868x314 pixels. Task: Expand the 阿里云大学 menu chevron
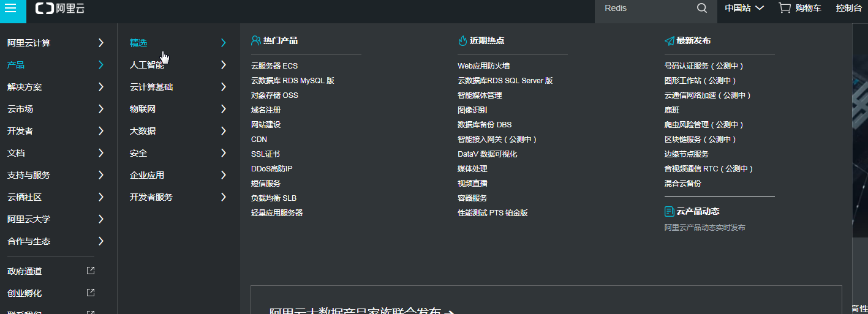click(101, 219)
